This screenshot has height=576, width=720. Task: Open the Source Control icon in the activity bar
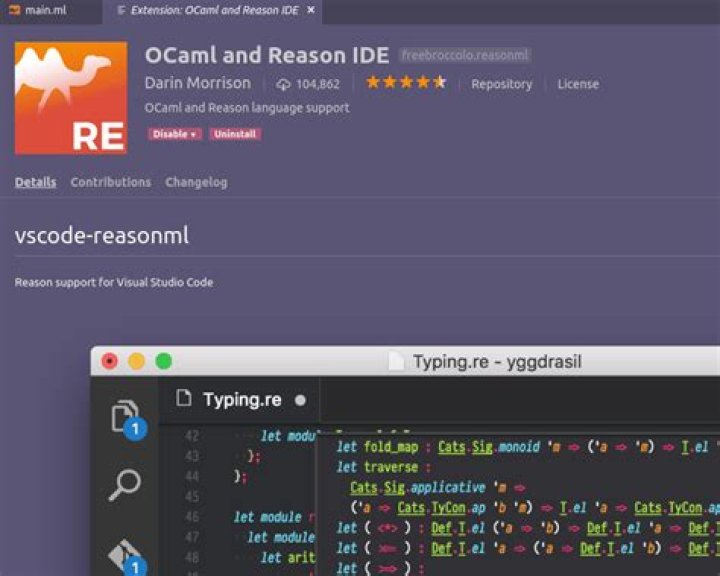click(x=127, y=557)
